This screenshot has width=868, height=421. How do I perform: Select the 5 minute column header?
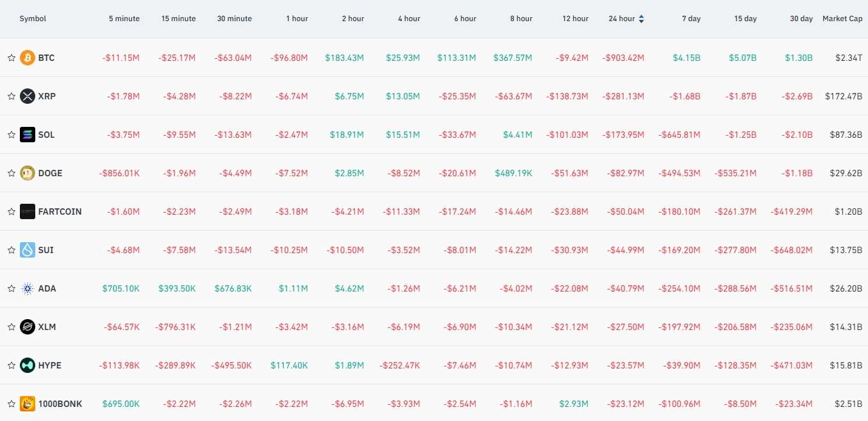point(124,19)
